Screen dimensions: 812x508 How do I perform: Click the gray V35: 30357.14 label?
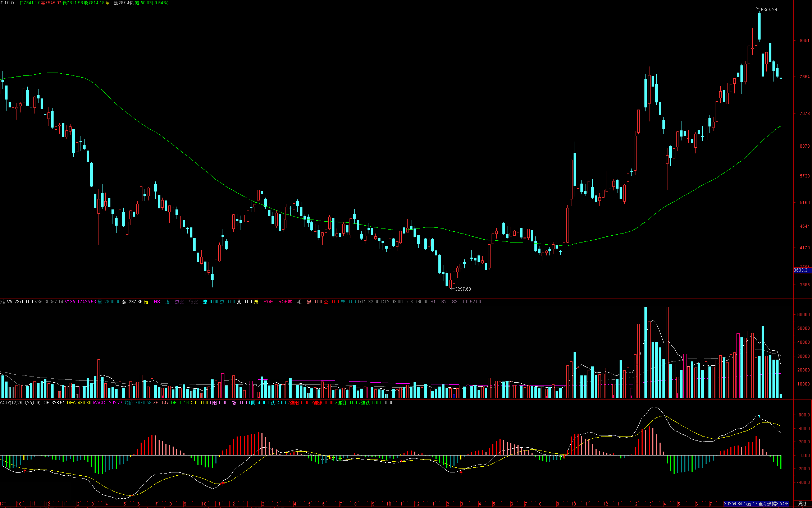tap(49, 302)
